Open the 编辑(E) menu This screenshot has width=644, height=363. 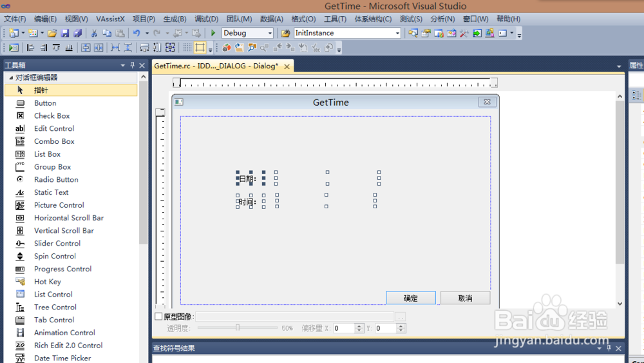(x=45, y=19)
